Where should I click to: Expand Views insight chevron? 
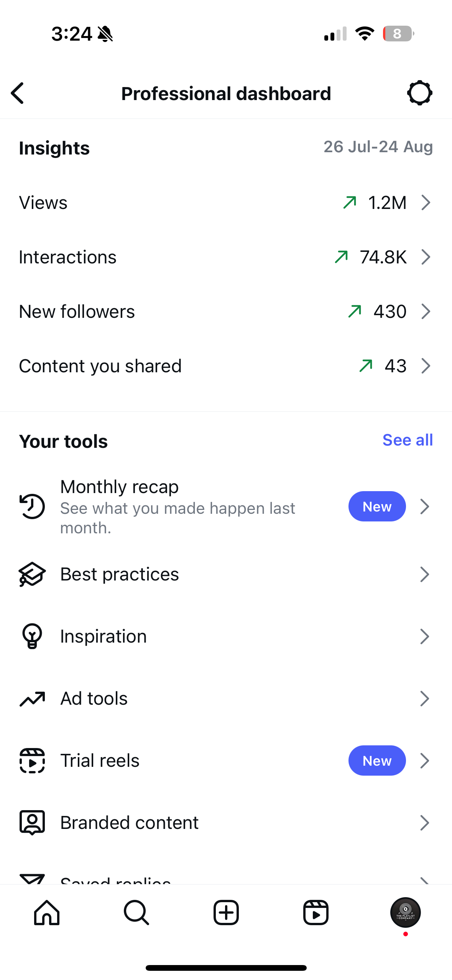(426, 202)
